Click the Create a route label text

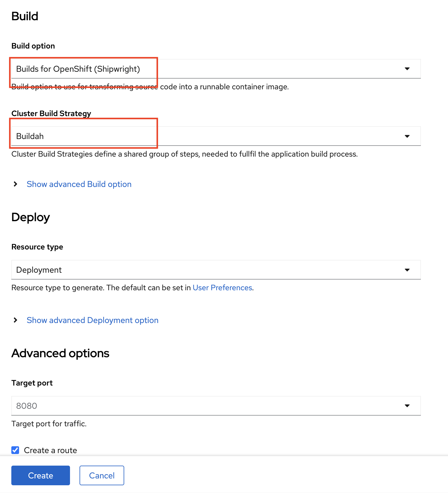click(x=50, y=450)
